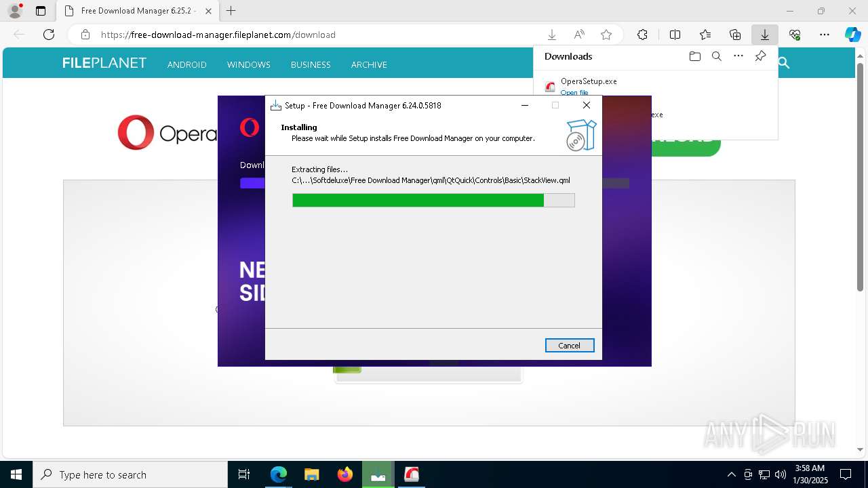Add this page to favorites star
The image size is (868, 488).
click(x=606, y=35)
